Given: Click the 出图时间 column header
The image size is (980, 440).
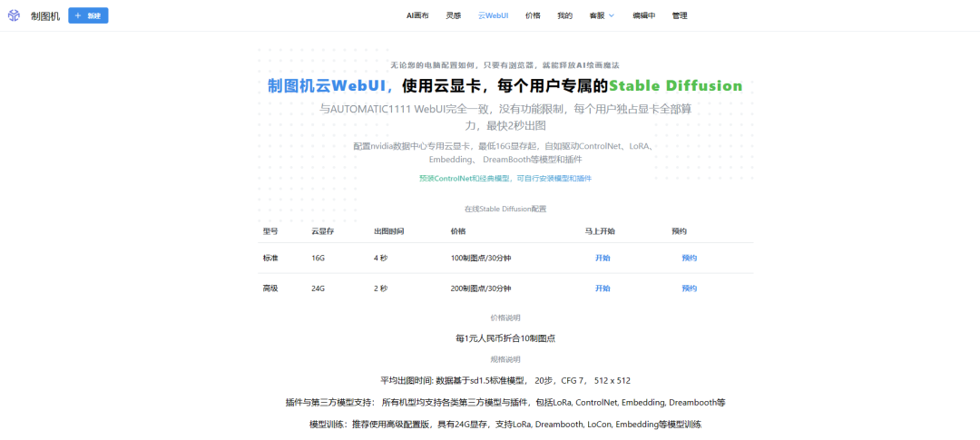Looking at the screenshot, I should pos(388,231).
